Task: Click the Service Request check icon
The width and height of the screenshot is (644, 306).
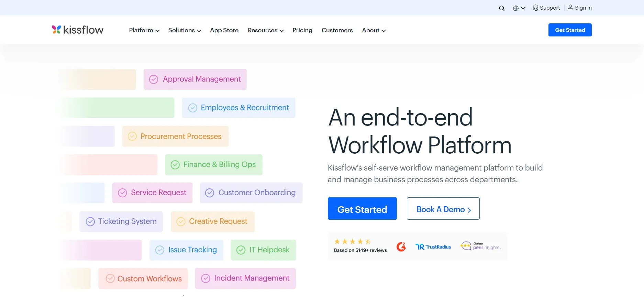Action: pos(123,193)
